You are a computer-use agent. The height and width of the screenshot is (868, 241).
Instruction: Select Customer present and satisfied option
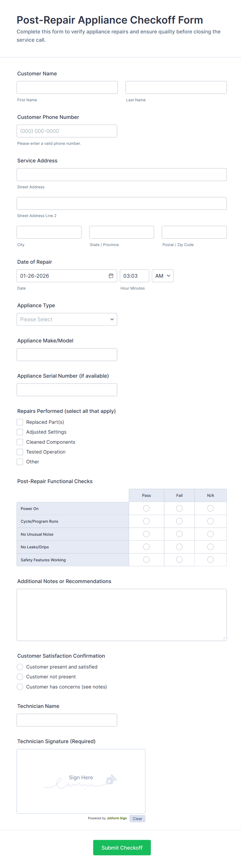20,667
